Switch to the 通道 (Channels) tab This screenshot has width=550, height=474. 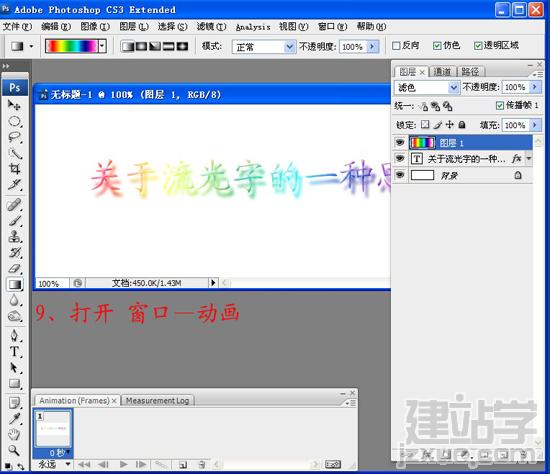[442, 72]
